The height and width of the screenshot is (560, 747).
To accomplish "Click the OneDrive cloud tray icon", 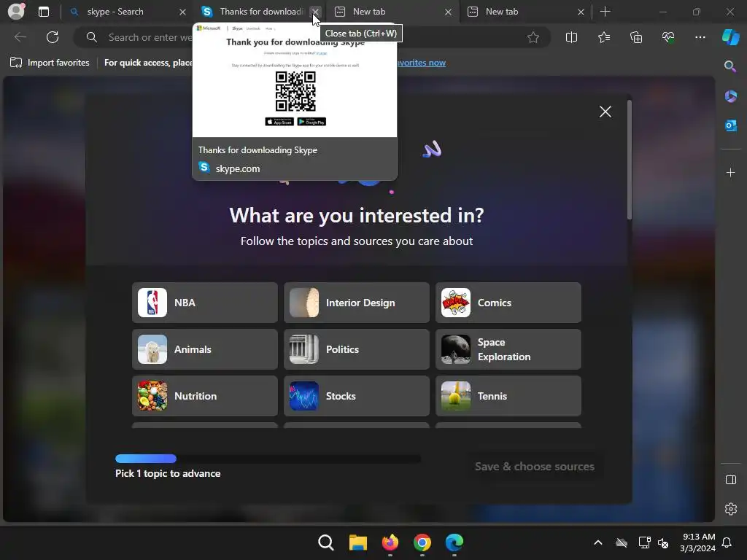I will [x=622, y=542].
